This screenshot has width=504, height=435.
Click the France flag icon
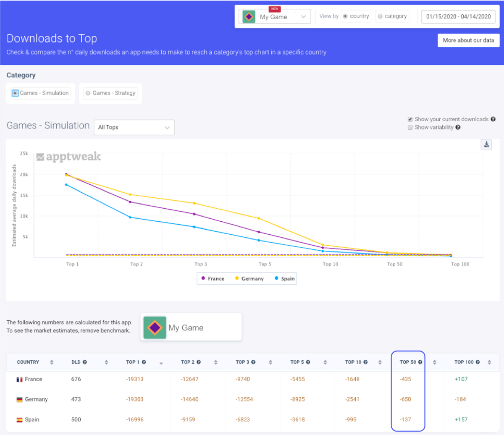tap(20, 379)
